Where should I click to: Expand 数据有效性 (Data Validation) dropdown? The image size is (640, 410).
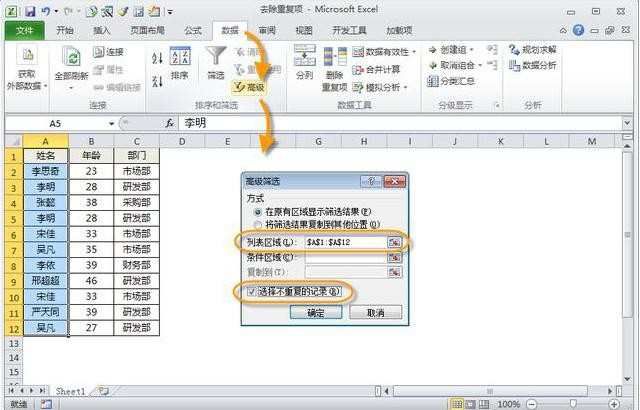coord(414,52)
